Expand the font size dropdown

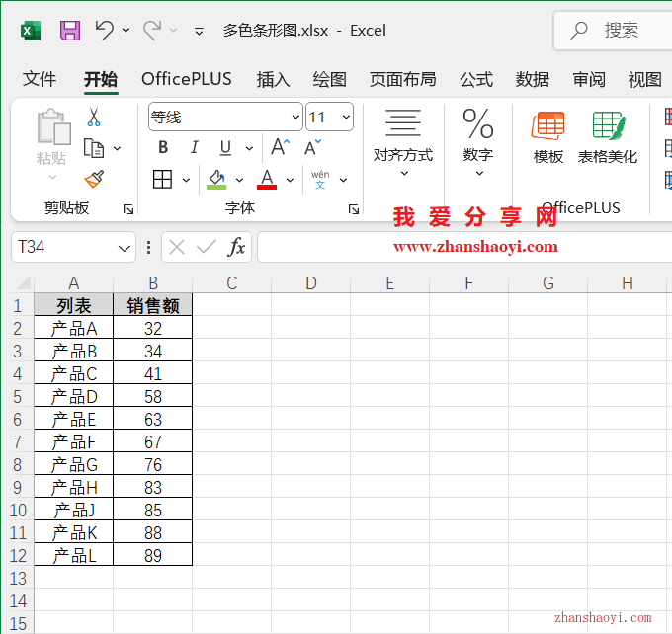[x=346, y=118]
